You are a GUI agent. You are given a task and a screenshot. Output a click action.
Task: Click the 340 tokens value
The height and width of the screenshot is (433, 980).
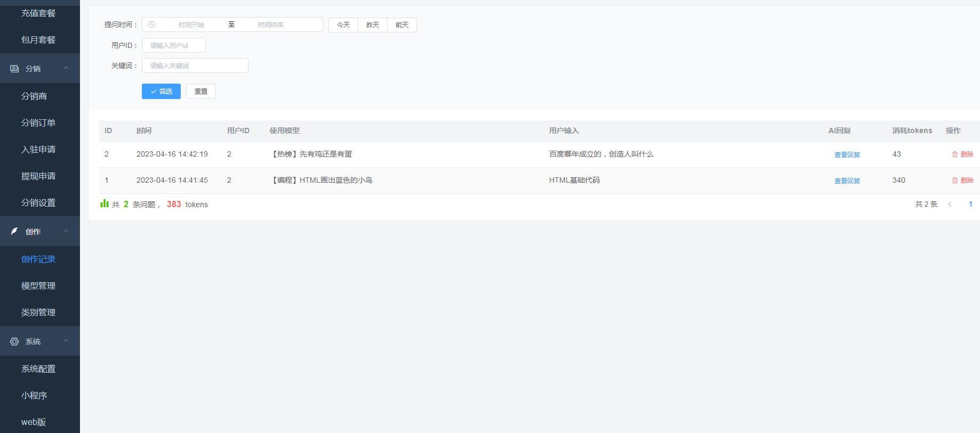click(899, 180)
